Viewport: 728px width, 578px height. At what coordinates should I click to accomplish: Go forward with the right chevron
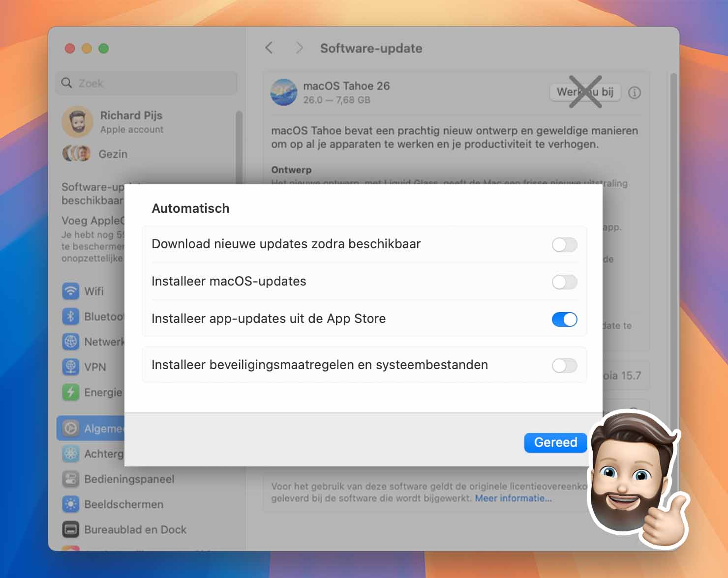click(x=299, y=48)
